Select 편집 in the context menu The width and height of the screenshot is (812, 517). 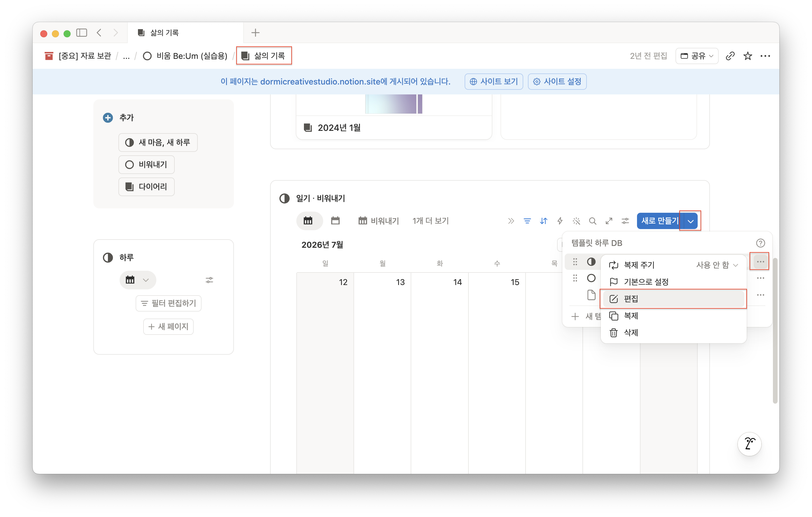(673, 299)
